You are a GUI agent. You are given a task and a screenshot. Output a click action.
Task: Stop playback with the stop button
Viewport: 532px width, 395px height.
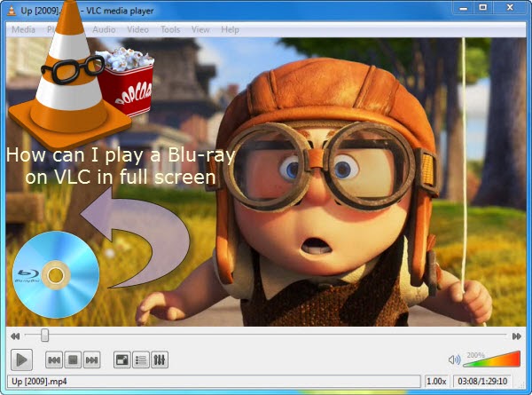pos(73,359)
